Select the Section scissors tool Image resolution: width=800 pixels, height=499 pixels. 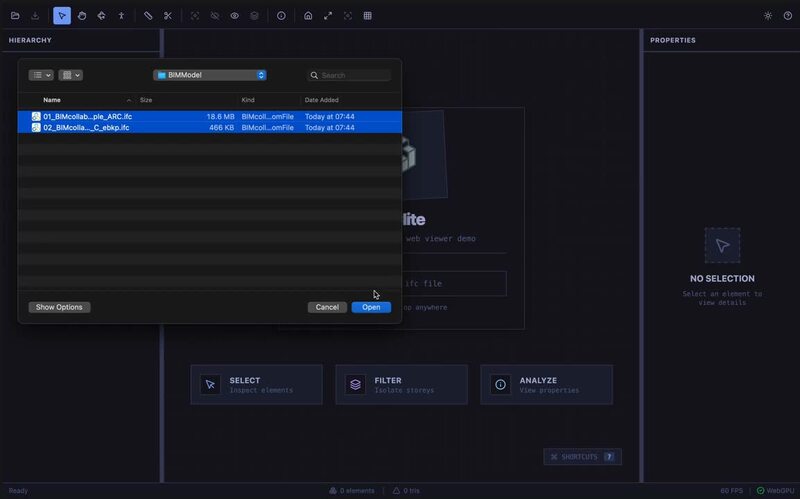tap(168, 16)
